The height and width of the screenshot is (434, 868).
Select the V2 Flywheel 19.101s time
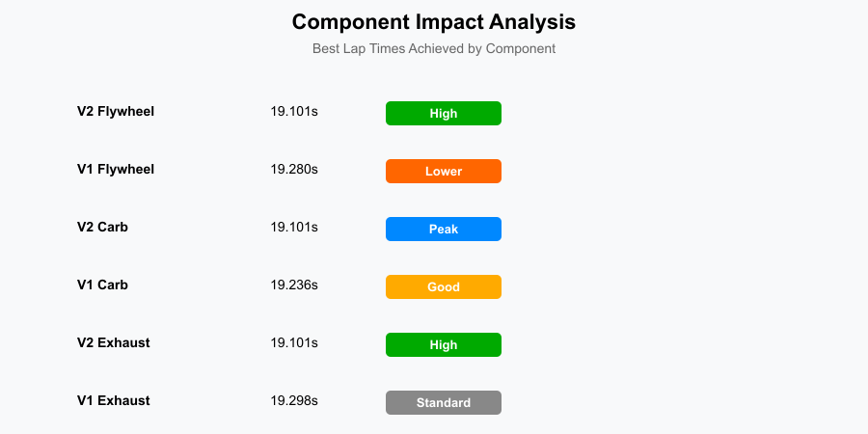294,112
